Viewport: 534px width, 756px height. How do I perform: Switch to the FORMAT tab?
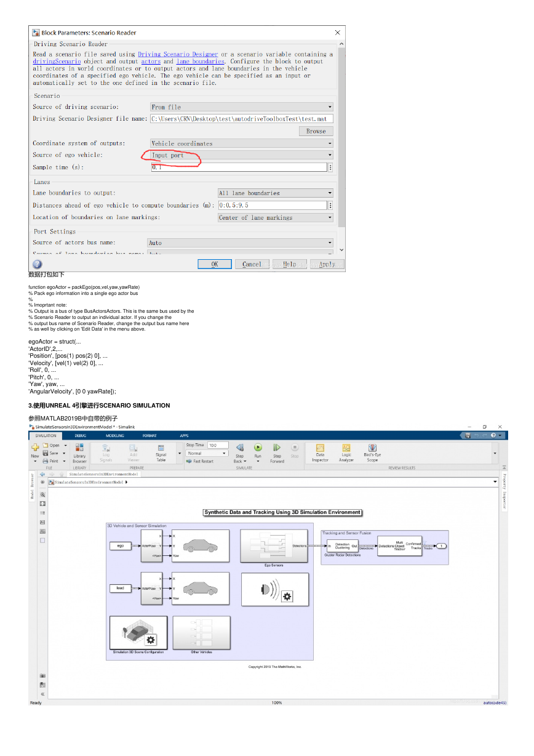(x=149, y=435)
